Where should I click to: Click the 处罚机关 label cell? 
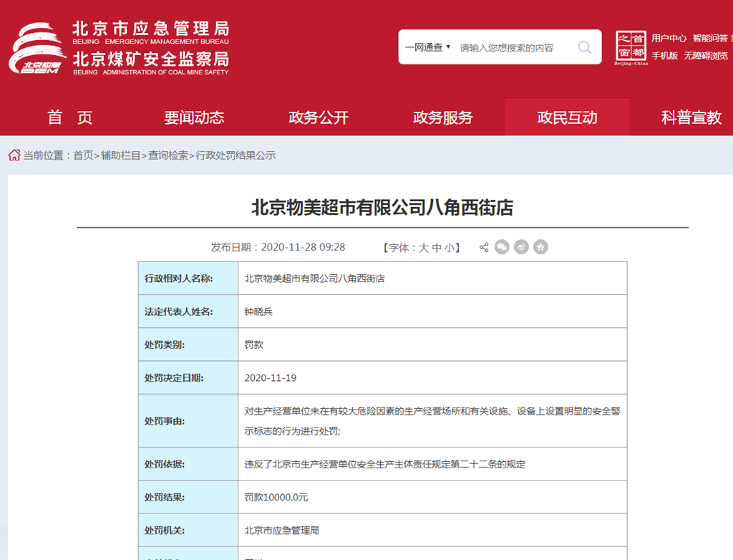coord(188,531)
